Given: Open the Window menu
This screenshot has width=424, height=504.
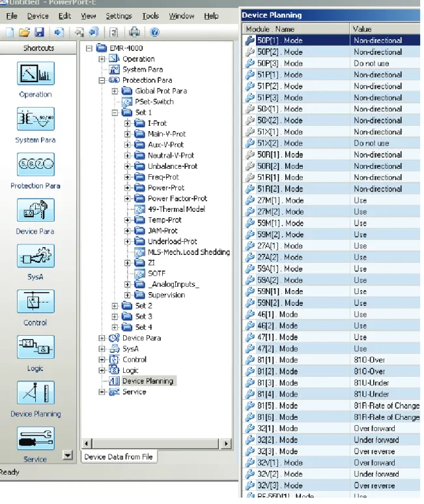Looking at the screenshot, I should pyautogui.click(x=181, y=16).
